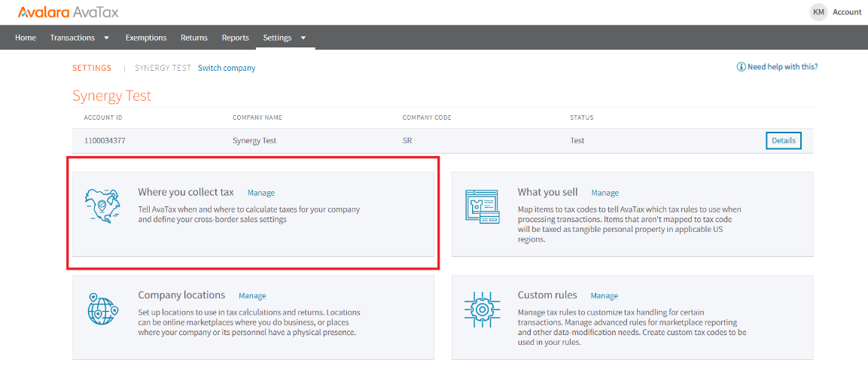This screenshot has height=372, width=868.
Task: Expand the Transactions dropdown arrow
Action: (x=106, y=38)
